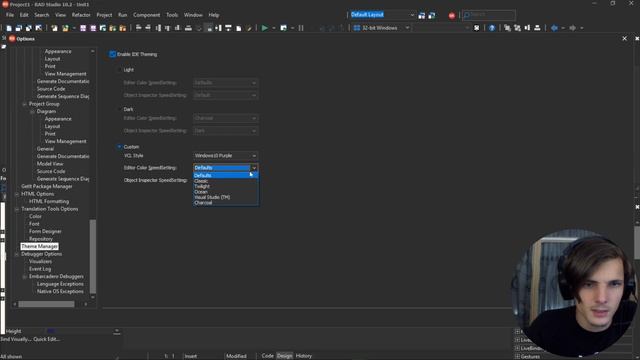Open the Refactor menu

point(81,15)
